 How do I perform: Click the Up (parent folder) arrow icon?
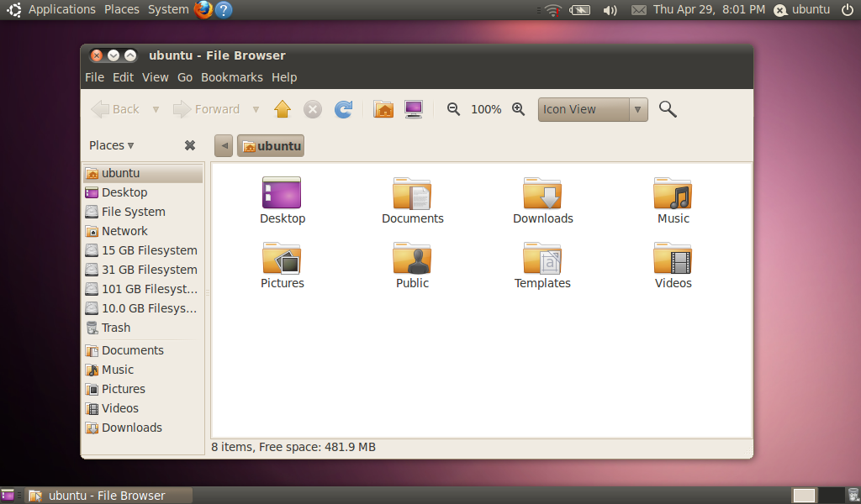[283, 109]
